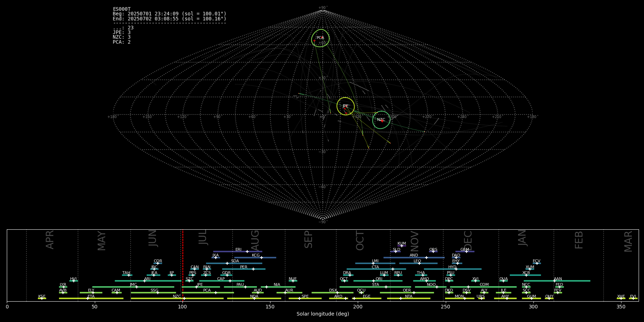Select the XHE shower label in timeline
The height and width of the screenshot is (322, 644).
[621, 297]
